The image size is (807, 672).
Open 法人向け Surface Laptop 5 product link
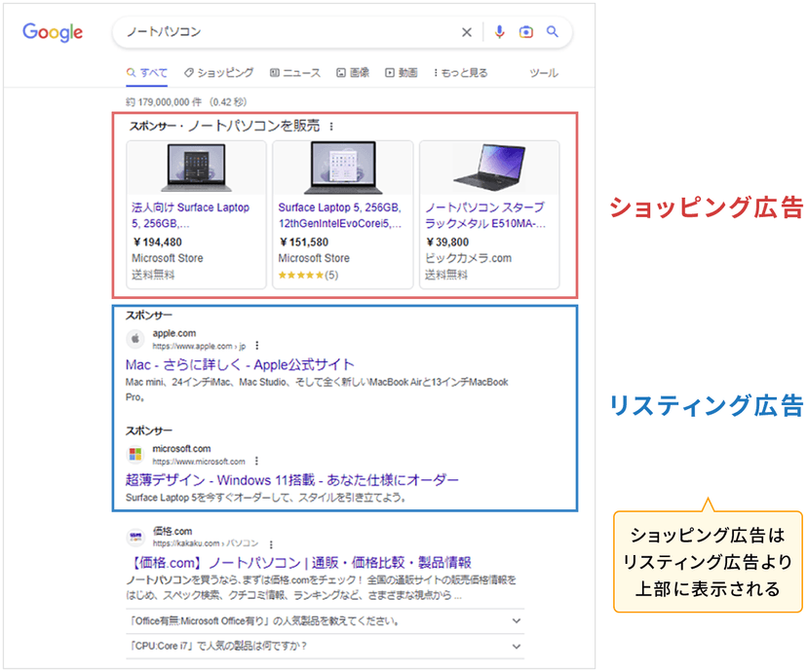(x=190, y=215)
